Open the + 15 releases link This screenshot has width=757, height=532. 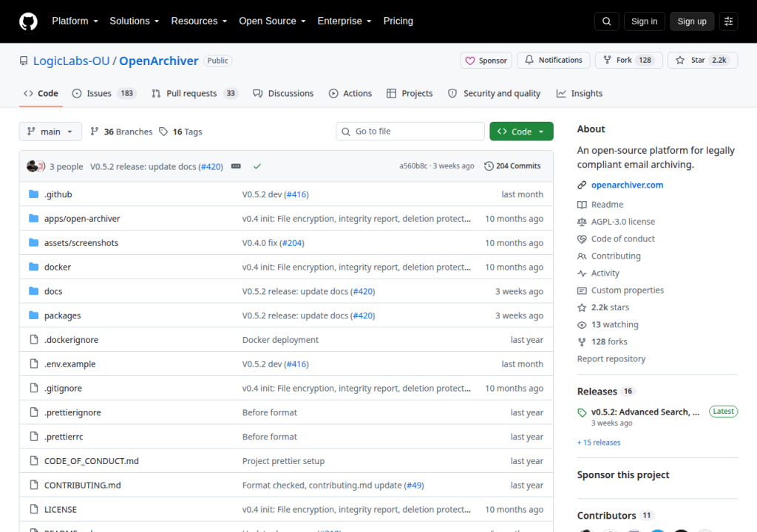[599, 442]
